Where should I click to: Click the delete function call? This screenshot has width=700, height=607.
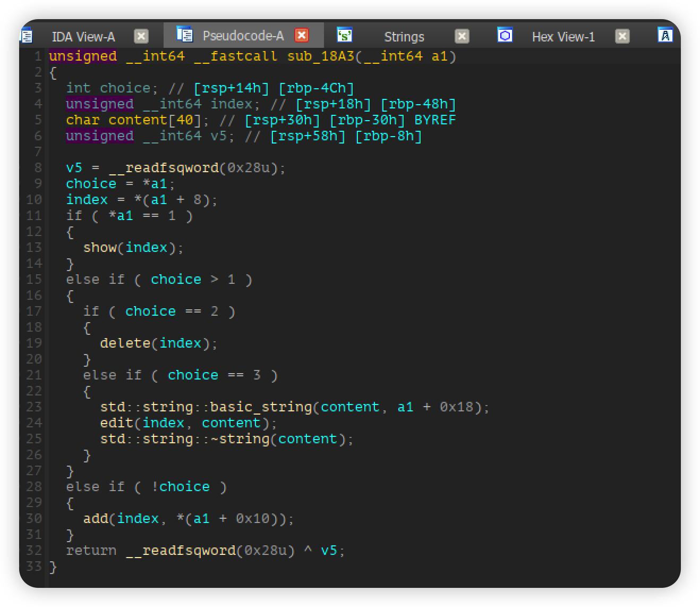[125, 343]
